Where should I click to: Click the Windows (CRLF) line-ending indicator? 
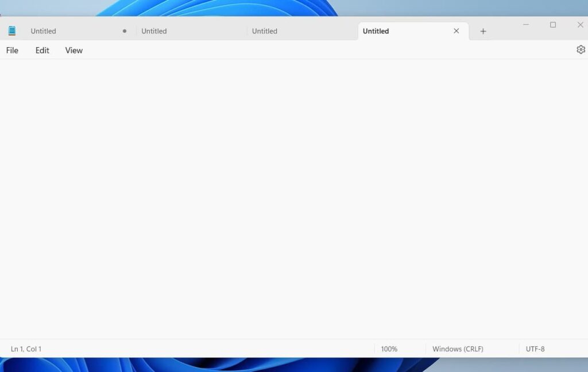coord(458,348)
